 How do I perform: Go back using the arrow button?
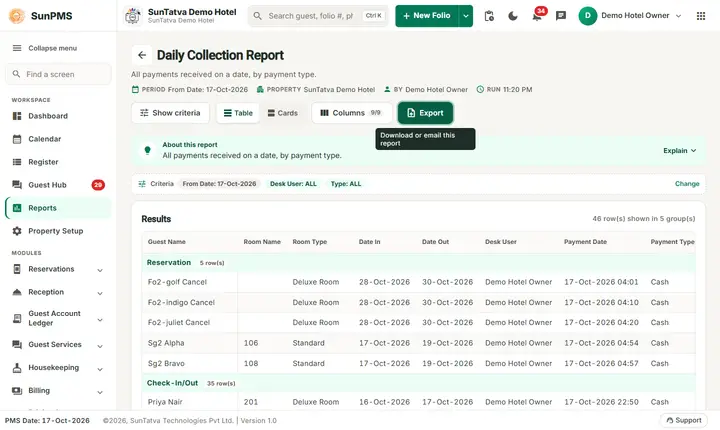click(142, 55)
